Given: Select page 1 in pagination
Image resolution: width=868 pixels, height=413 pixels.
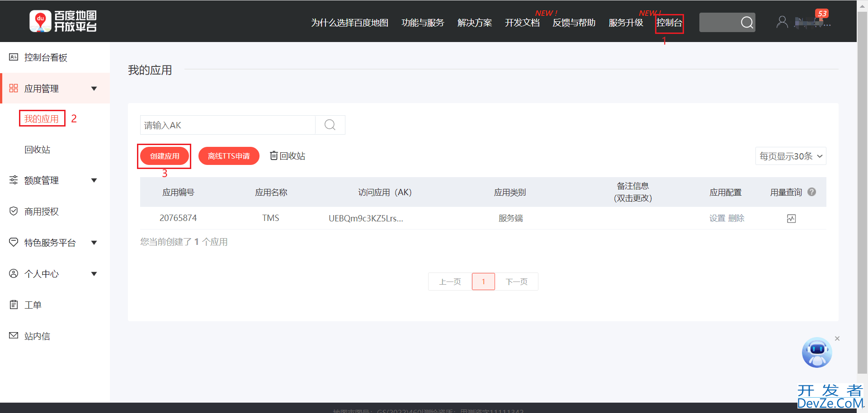Looking at the screenshot, I should click(483, 282).
